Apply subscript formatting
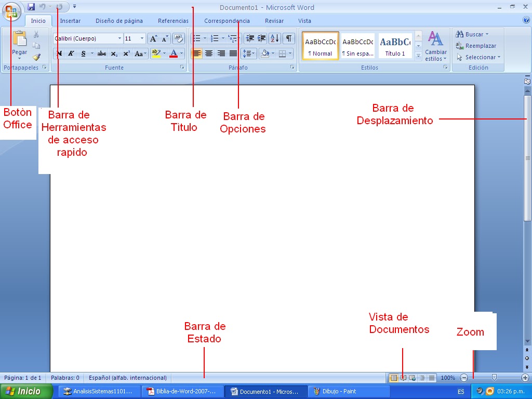The width and height of the screenshot is (532, 399). click(114, 54)
